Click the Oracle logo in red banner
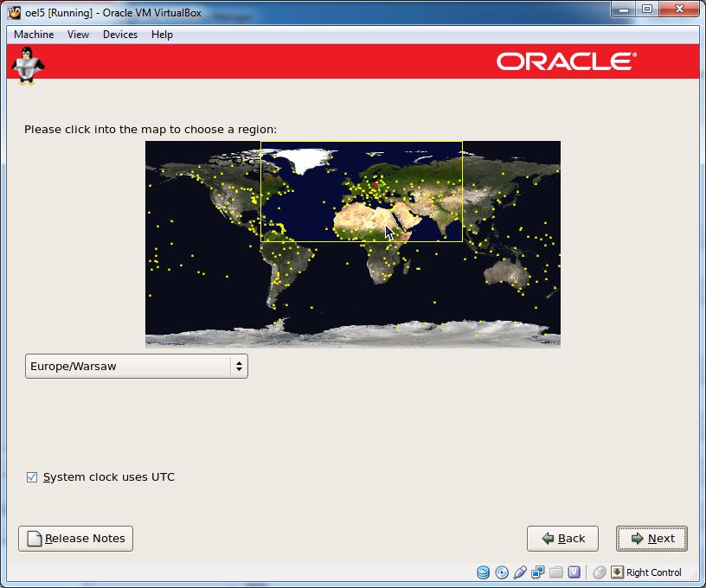 click(567, 61)
